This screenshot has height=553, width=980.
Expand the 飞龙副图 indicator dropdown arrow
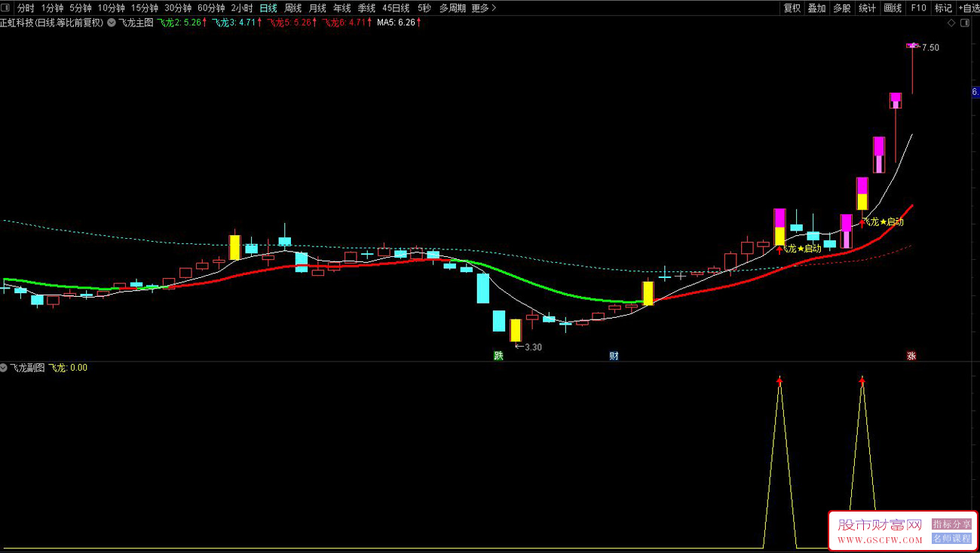pos(4,368)
